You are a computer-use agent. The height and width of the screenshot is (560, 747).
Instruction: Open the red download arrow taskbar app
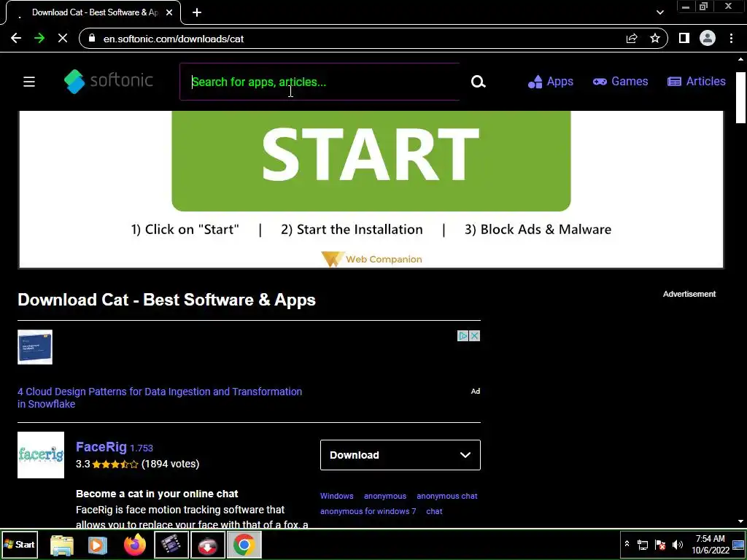[x=207, y=545]
